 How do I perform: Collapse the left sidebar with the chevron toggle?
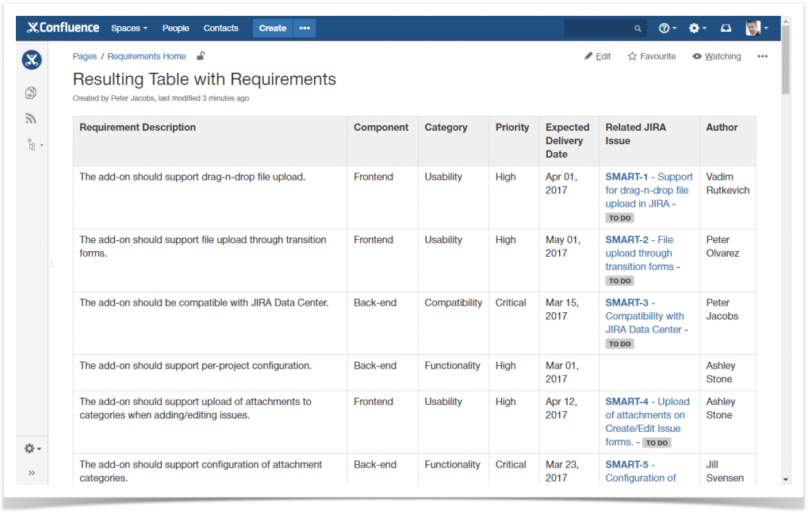coord(32,473)
